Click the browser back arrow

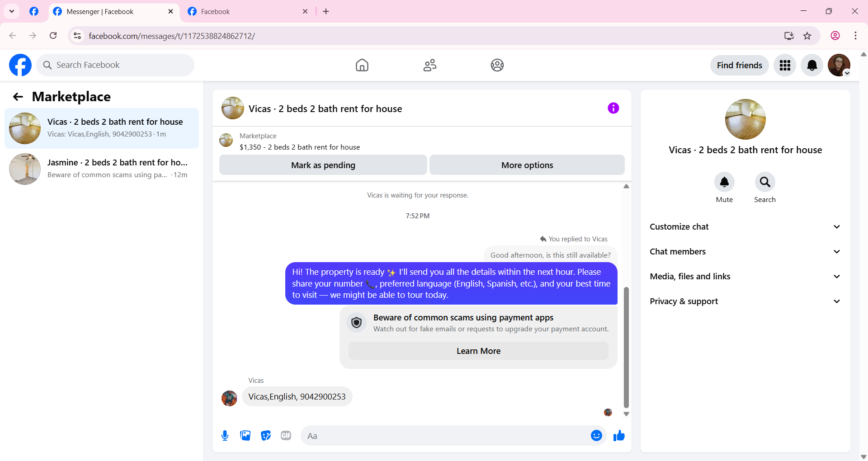[x=13, y=36]
